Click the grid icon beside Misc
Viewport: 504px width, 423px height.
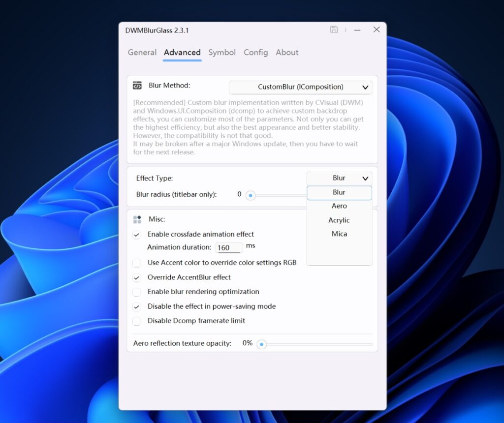coord(138,219)
